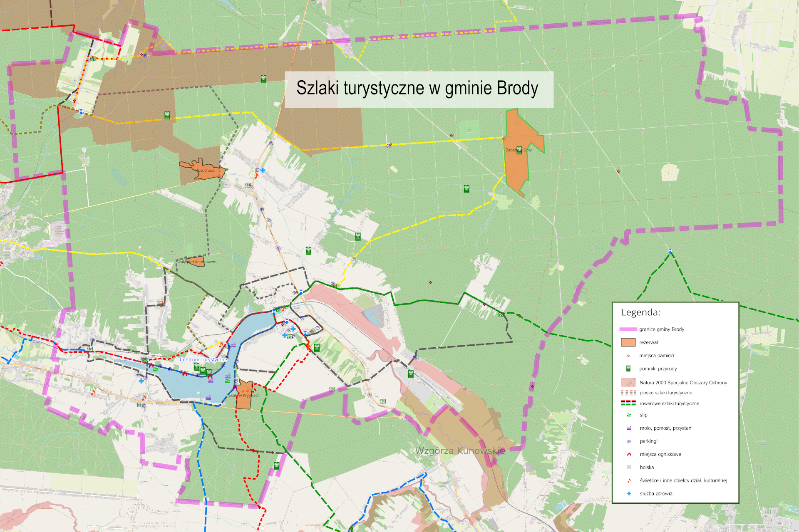Viewport: 799px width, 532px height.
Task: Click the 'Wzgórza Kunowskie' label
Action: point(460,451)
